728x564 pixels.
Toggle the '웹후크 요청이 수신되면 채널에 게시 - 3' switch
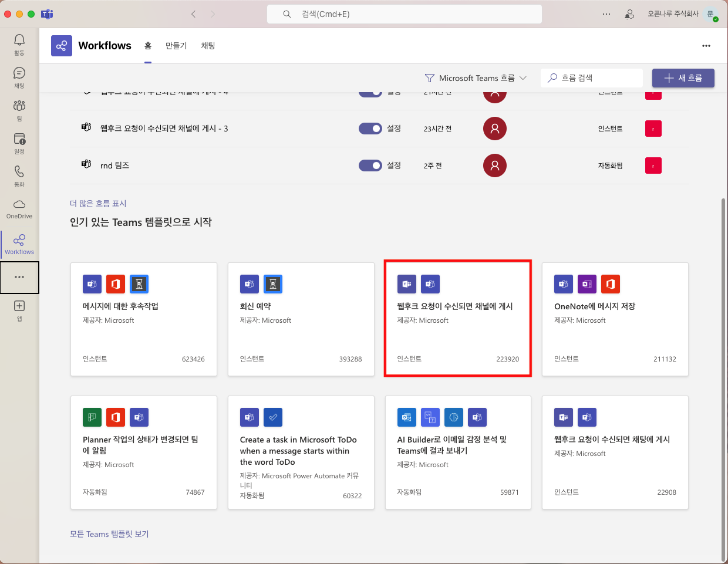[x=370, y=129]
